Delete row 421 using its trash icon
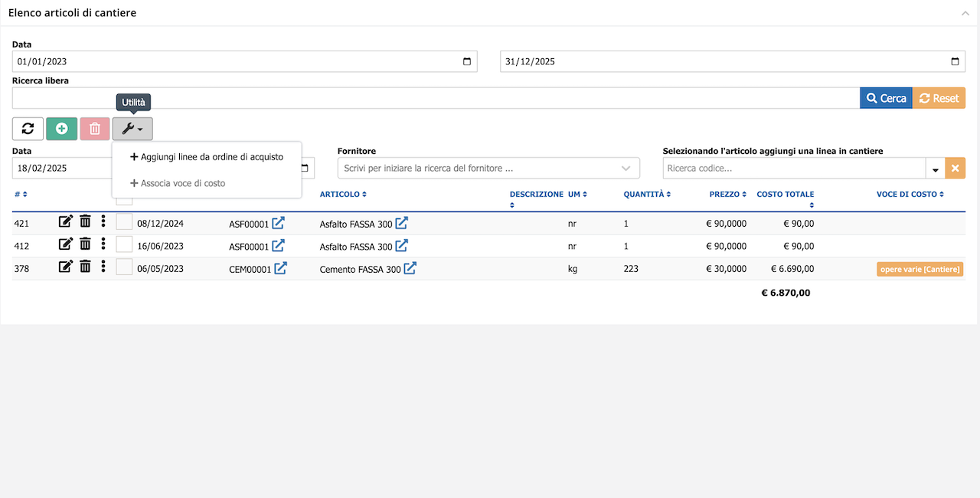The width and height of the screenshot is (980, 498). pos(85,222)
